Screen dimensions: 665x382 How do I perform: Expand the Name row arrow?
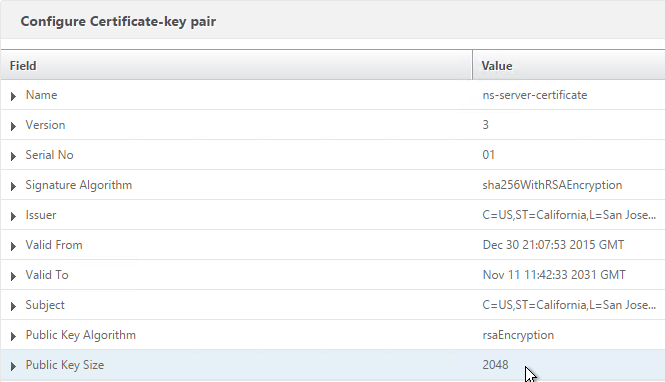13,96
